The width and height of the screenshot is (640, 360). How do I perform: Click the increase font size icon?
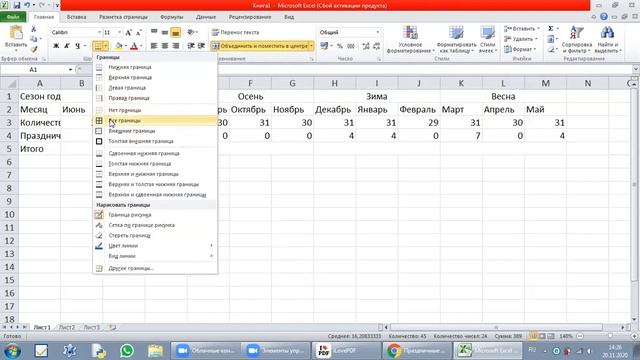129,32
